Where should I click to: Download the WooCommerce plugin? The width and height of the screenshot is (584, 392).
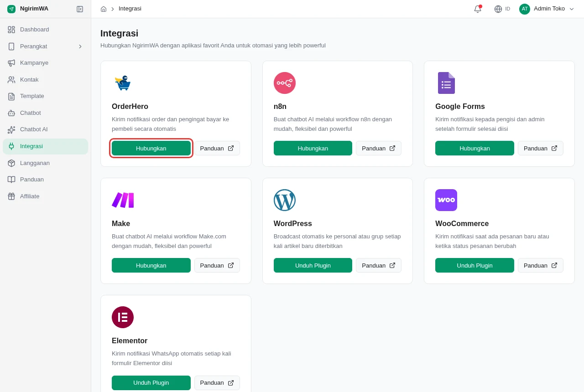point(474,265)
